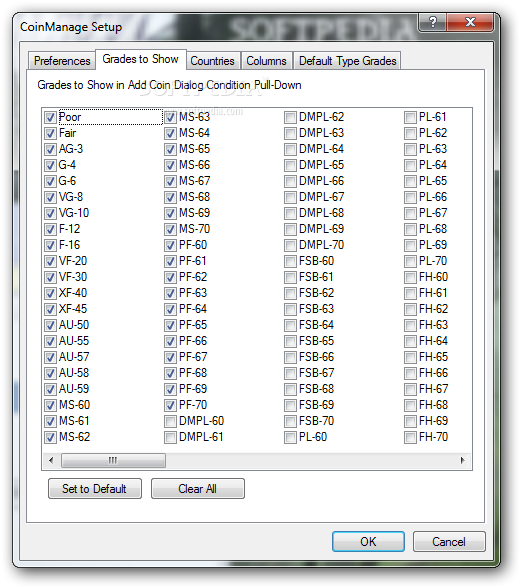
Task: Check the FSB-68 checkbox
Action: pos(290,389)
